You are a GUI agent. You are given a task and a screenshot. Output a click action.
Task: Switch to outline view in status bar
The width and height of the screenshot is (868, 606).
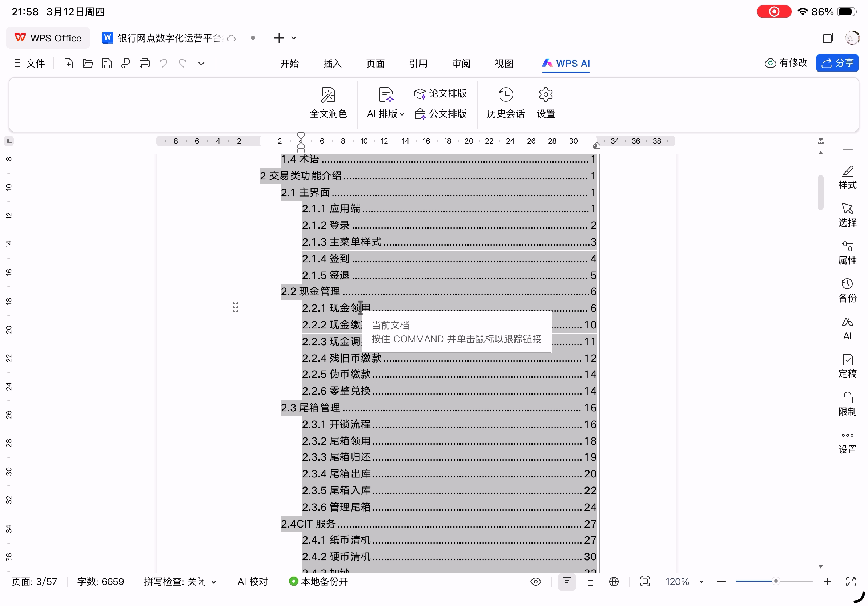(590, 581)
